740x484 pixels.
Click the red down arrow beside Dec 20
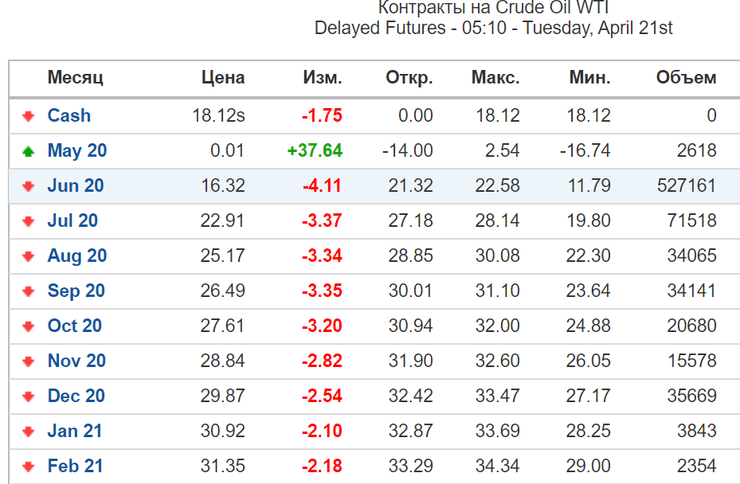[x=28, y=396]
